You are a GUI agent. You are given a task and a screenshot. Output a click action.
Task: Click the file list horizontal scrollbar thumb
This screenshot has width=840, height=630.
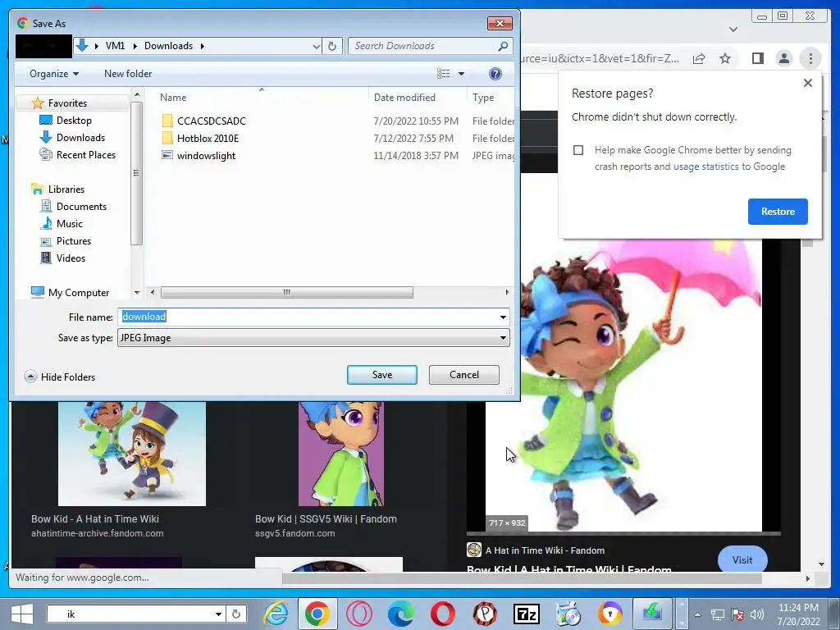click(x=287, y=293)
